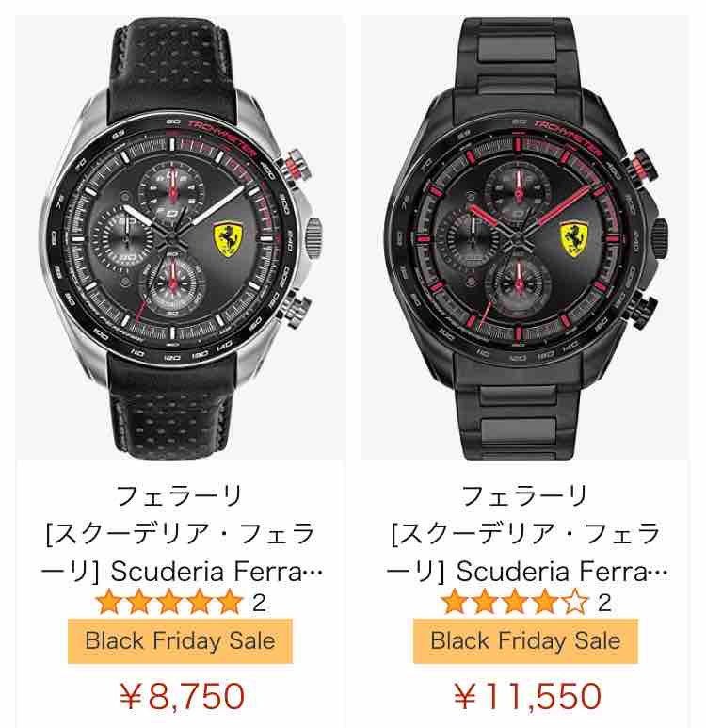Open the right product's review count 2

(604, 603)
